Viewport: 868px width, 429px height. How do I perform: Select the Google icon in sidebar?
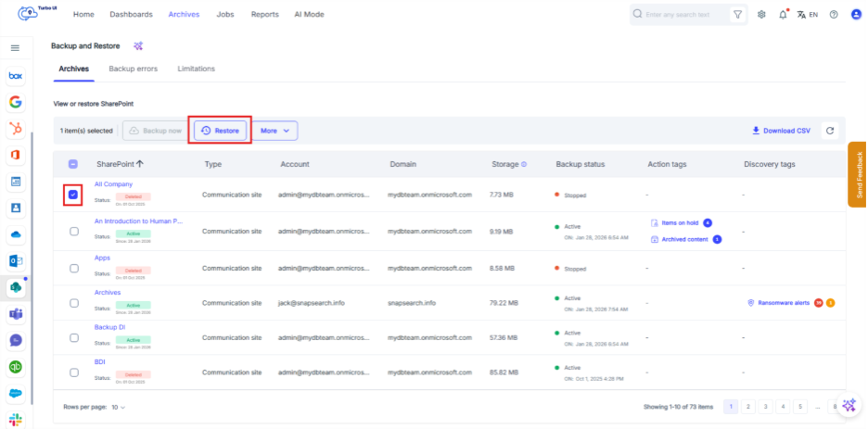point(15,102)
